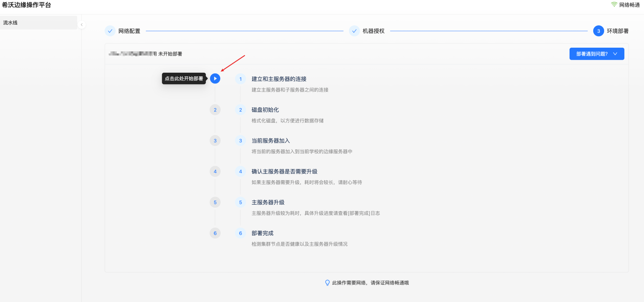Click the lightbulb tip icon at the bottom
The height and width of the screenshot is (302, 644).
pyautogui.click(x=327, y=283)
